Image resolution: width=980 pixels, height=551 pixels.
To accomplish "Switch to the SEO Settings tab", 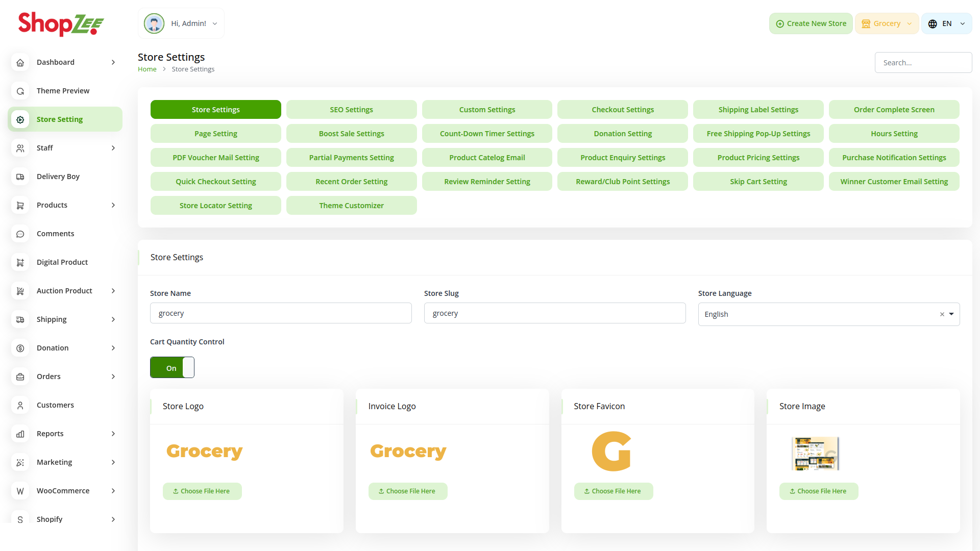I will coord(351,110).
